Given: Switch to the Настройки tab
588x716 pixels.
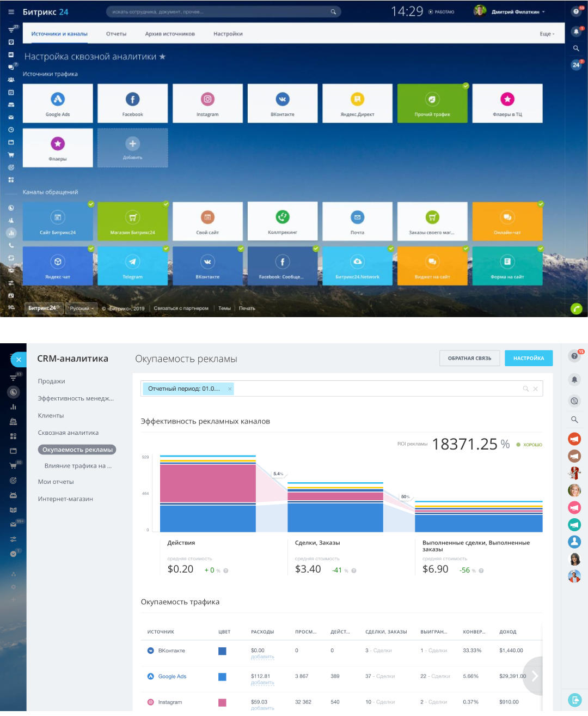Looking at the screenshot, I should [228, 34].
